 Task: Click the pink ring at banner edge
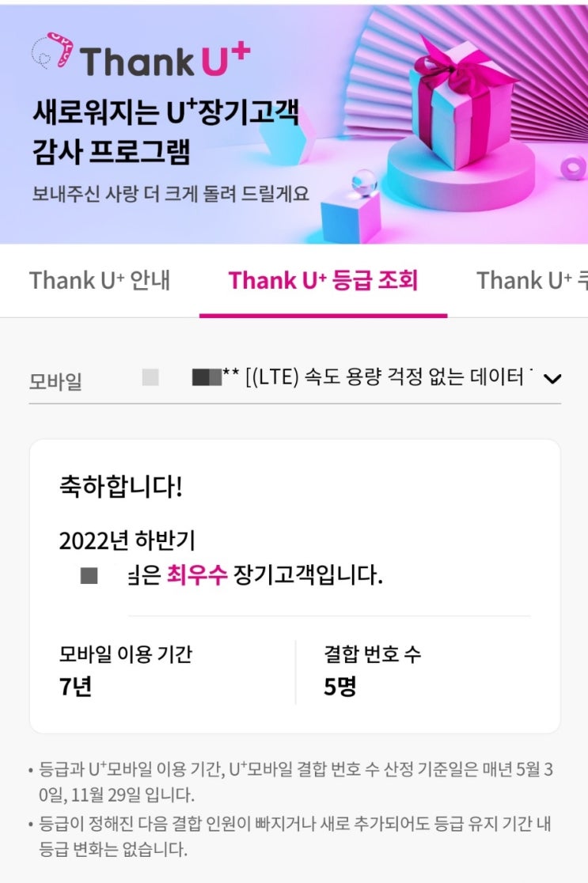pos(573,168)
